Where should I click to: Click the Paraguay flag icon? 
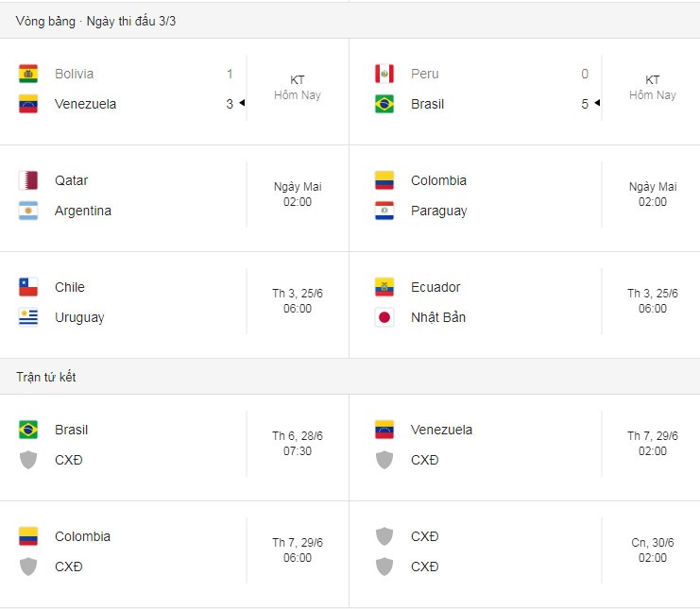pyautogui.click(x=384, y=211)
